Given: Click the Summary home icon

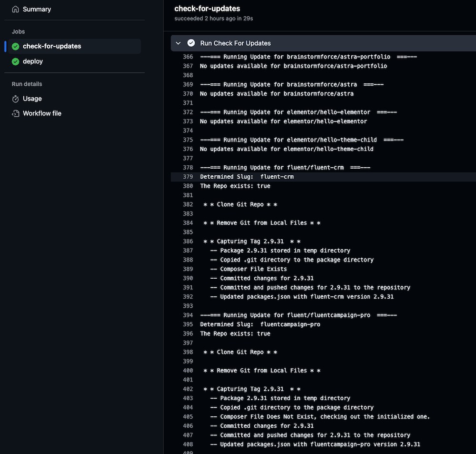Looking at the screenshot, I should coord(16,10).
